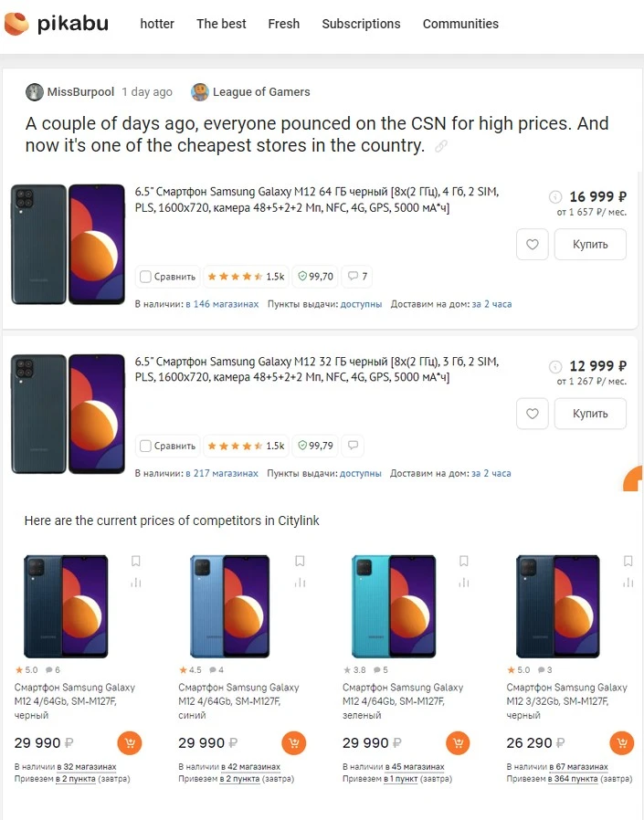Image resolution: width=644 pixels, height=820 pixels.
Task: Open the "hotter" section
Action: (x=157, y=24)
